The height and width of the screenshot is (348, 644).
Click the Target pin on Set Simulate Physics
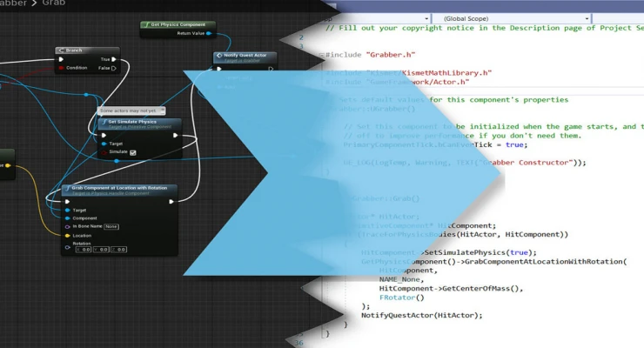(104, 144)
